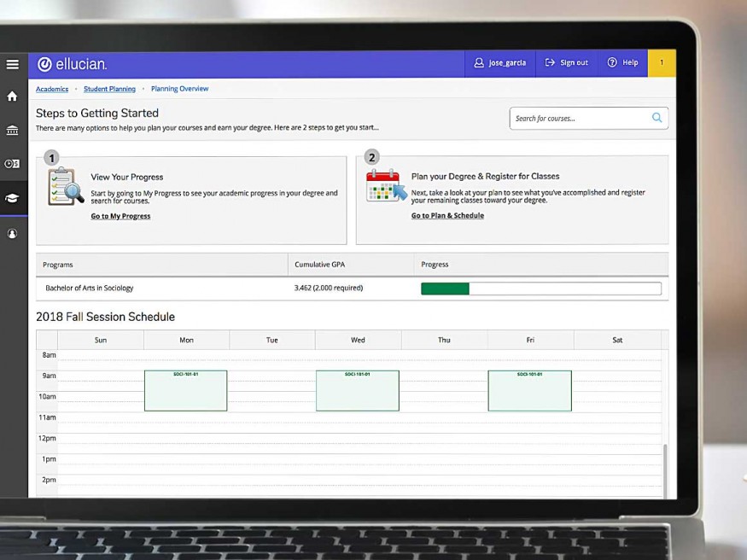Select the Wednesday SOCI-101-01 class block
Screen dimensions: 747x560
[x=358, y=389]
